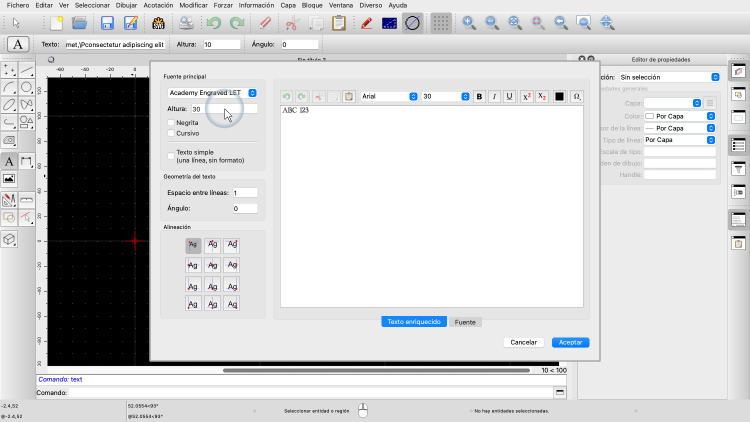Click the Aceptar button
The width and height of the screenshot is (750, 422).
pos(570,342)
